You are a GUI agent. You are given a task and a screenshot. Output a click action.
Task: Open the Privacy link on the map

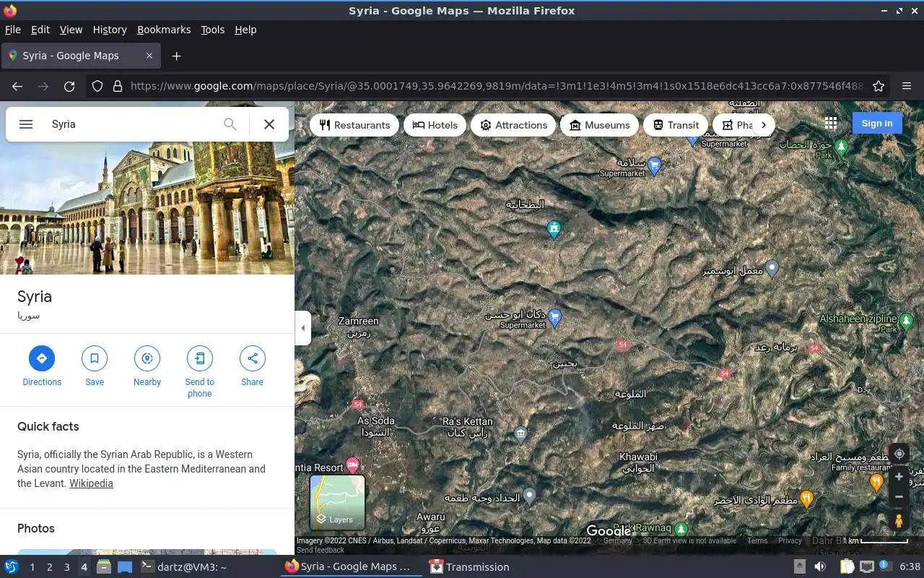click(x=790, y=540)
